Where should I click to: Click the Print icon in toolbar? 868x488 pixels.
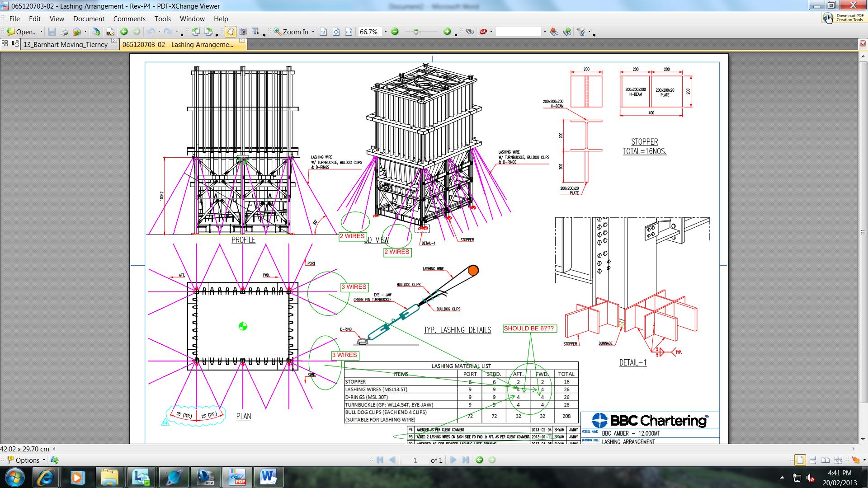64,32
